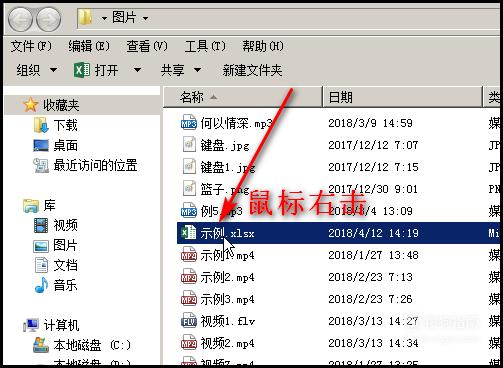Screen dimensions: 503x368
Task: Click date 2018/4/12 14:19
Action: tap(373, 233)
